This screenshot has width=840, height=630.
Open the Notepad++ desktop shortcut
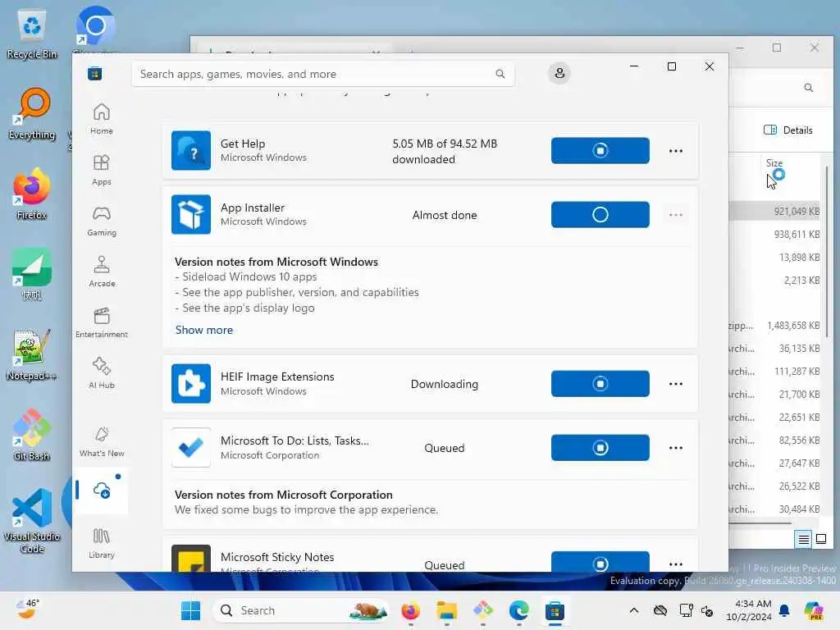[x=32, y=355]
